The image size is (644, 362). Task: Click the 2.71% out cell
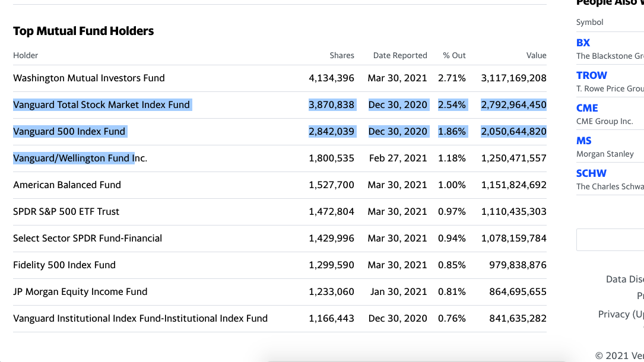[x=452, y=78]
